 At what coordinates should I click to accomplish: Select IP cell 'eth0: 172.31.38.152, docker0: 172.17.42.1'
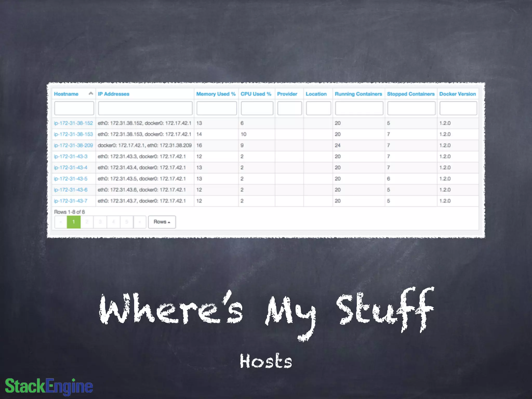point(144,123)
